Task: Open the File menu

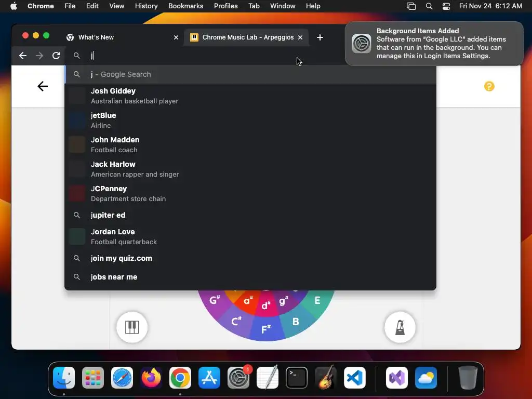Action: pyautogui.click(x=70, y=6)
